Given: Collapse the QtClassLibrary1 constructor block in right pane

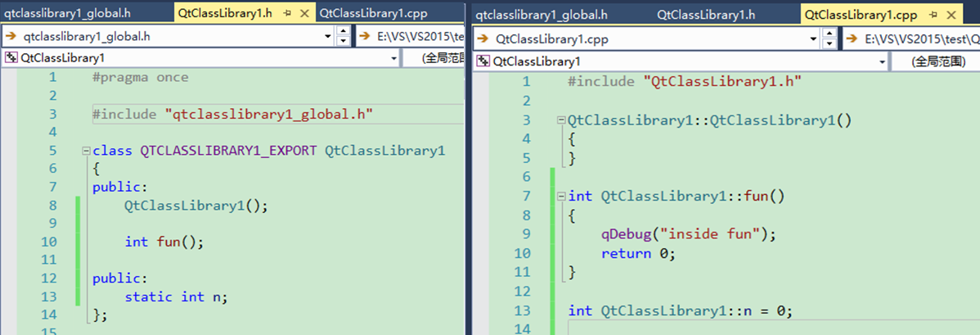Looking at the screenshot, I should (560, 120).
